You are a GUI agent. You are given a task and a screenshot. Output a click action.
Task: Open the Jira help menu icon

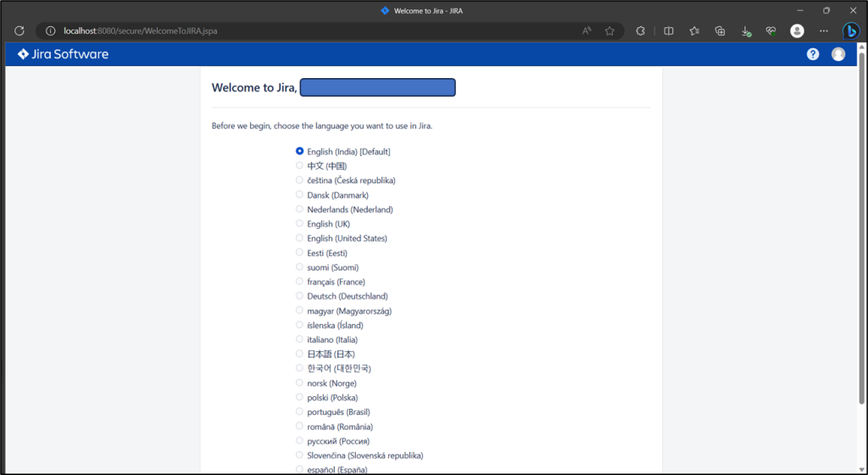click(x=813, y=54)
